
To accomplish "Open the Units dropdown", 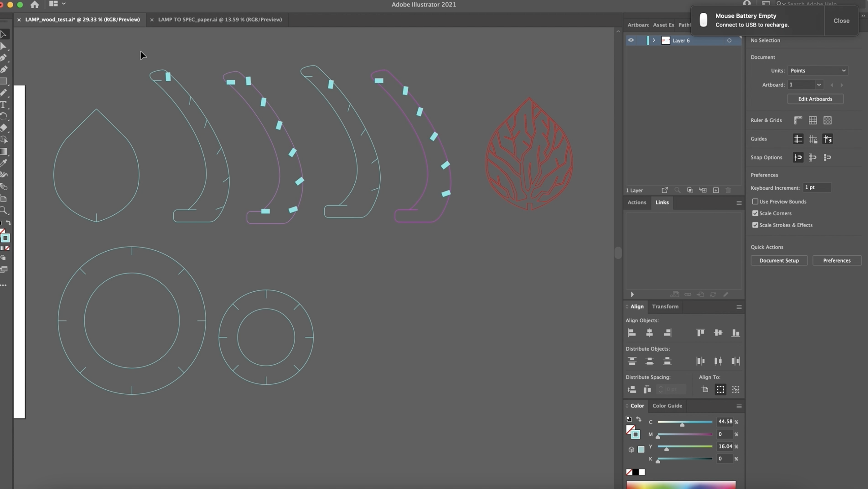I will click(x=818, y=70).
